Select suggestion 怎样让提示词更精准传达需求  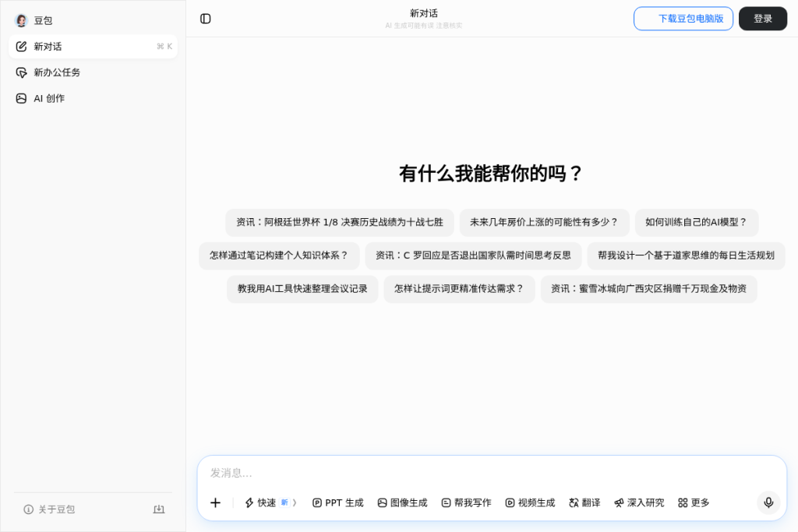459,289
